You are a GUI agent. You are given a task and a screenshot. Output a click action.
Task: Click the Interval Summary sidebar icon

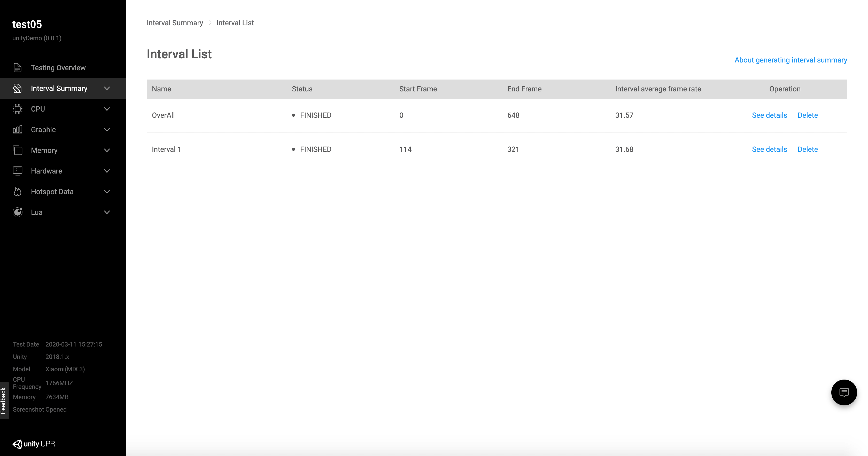[x=18, y=88]
